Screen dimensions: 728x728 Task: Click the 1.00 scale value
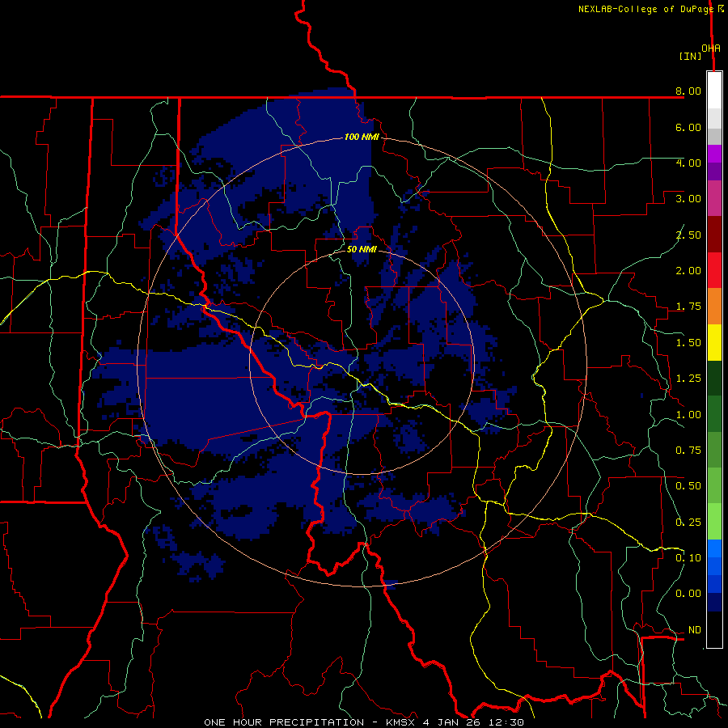[x=688, y=415]
